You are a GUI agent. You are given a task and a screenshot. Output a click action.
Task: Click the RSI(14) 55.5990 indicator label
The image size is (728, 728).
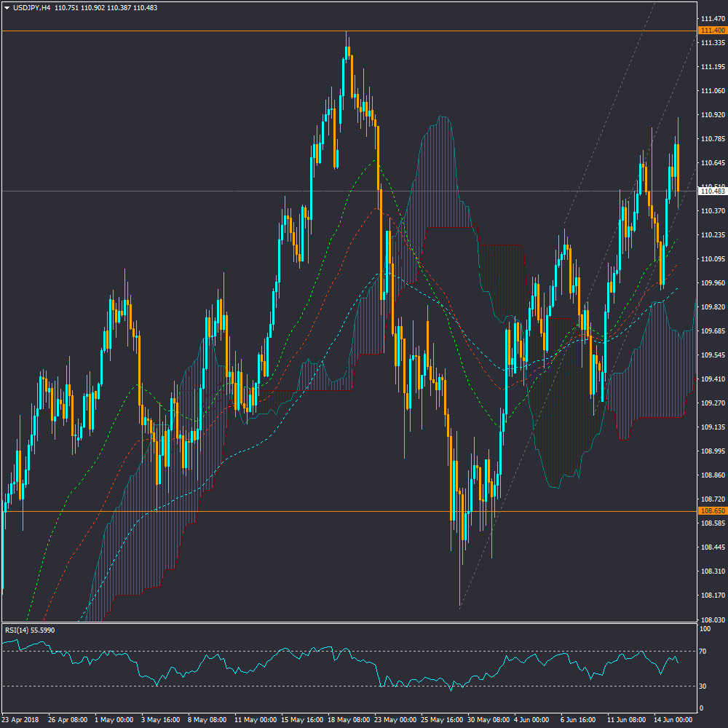(x=30, y=630)
